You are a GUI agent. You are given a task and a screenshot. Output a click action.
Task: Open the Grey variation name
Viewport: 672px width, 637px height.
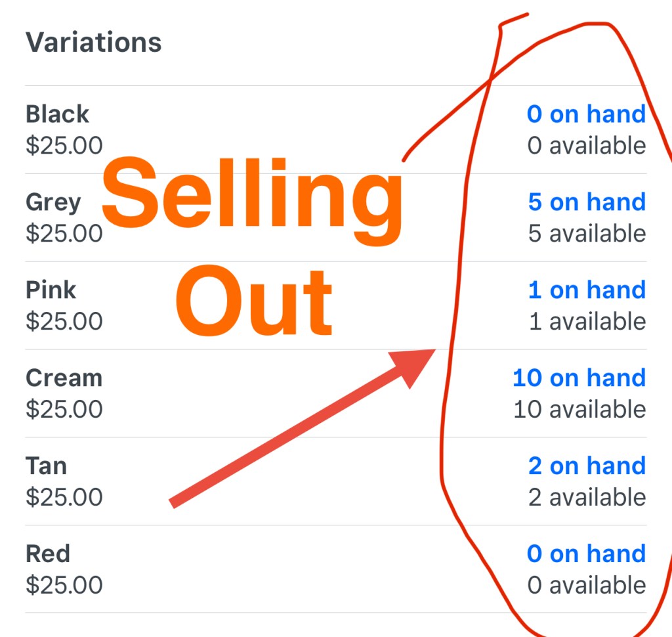53,202
